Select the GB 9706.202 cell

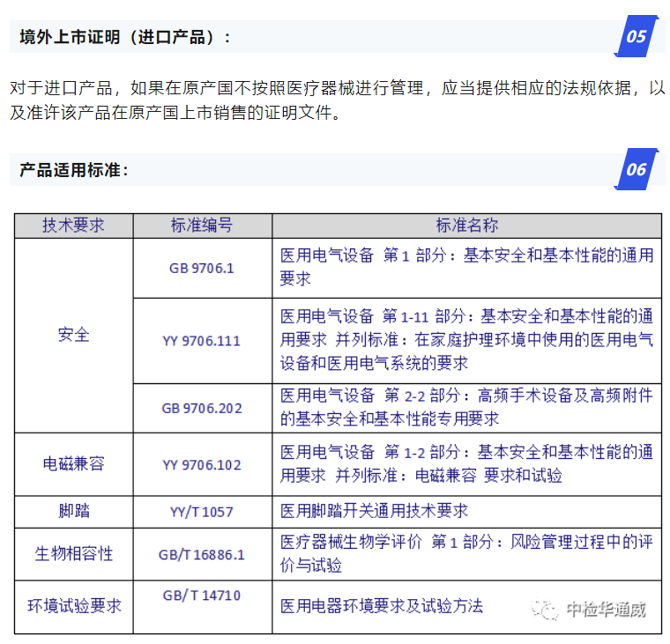point(202,408)
